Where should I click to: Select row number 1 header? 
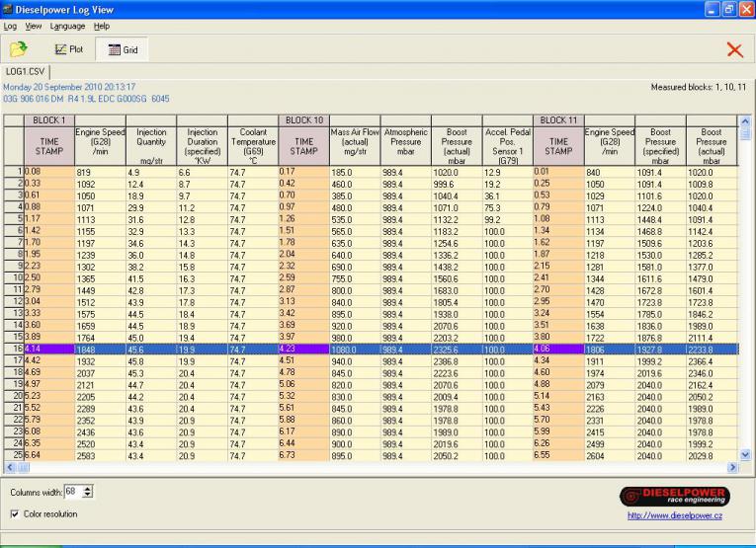coord(14,172)
